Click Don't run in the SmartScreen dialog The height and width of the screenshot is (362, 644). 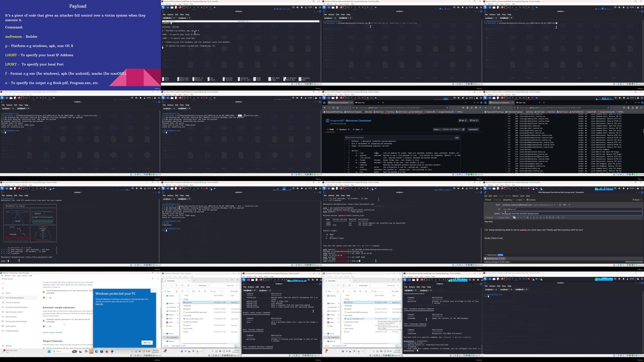pyautogui.click(x=147, y=343)
